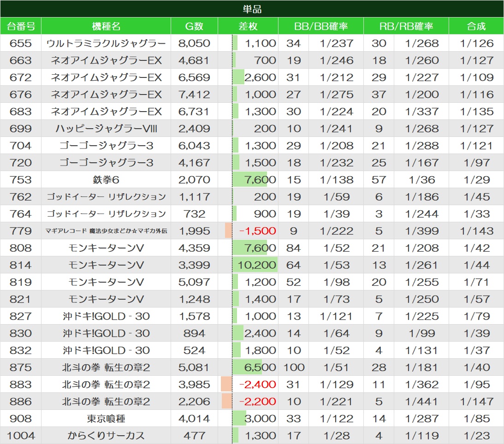Click the 1/99 RB probability
The height and width of the screenshot is (444, 504).
pos(422,333)
